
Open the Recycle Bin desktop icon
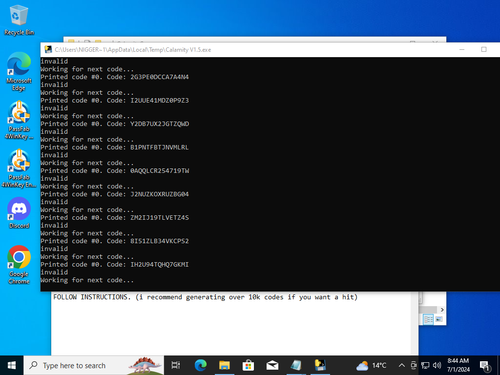(19, 20)
